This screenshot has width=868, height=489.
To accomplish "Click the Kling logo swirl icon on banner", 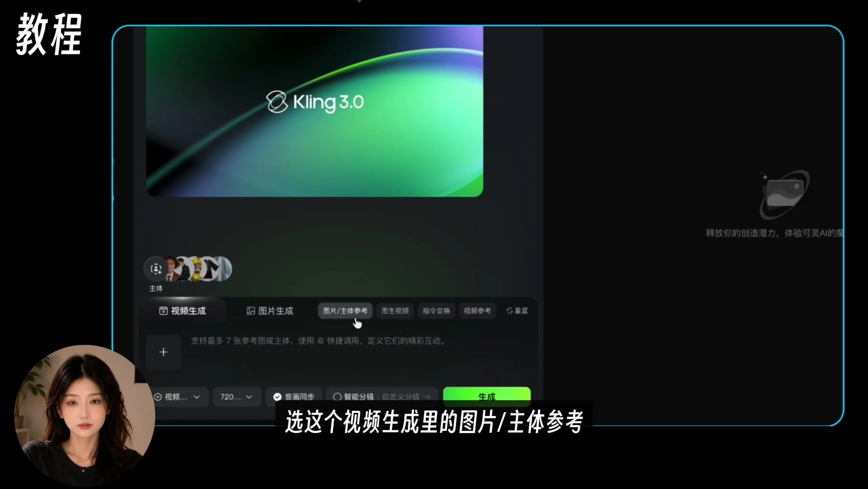I will (277, 102).
